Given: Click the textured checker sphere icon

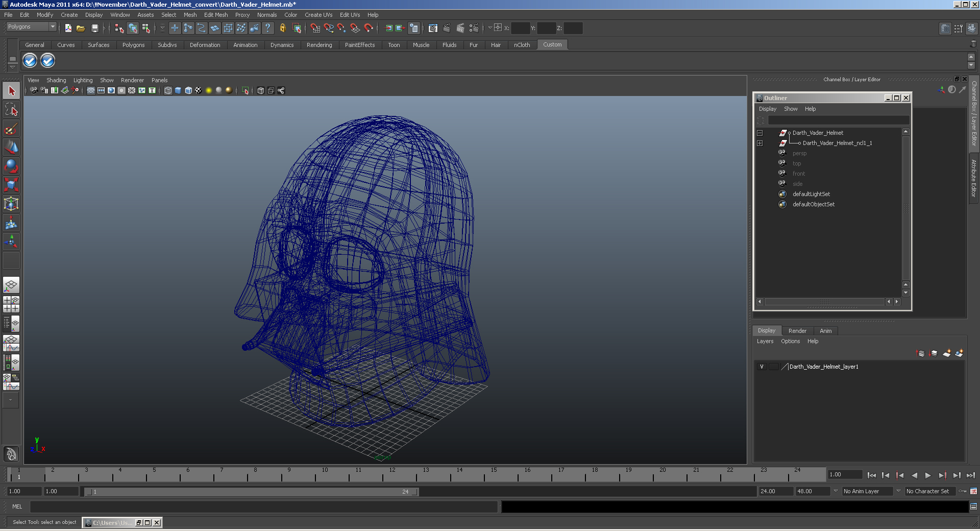Looking at the screenshot, I should [199, 90].
